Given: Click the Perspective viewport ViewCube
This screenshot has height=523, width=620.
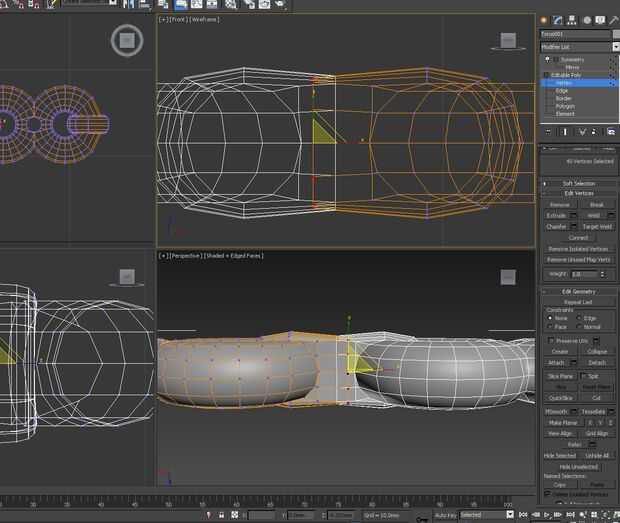Looking at the screenshot, I should click(507, 276).
